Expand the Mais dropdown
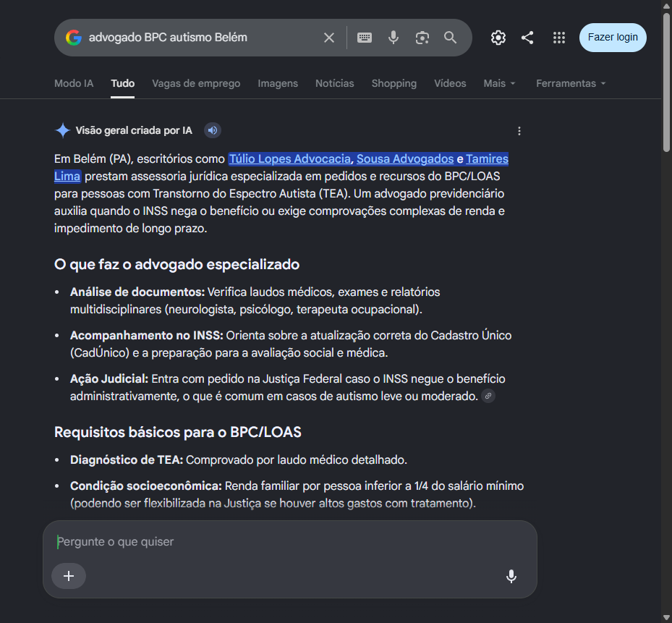 point(499,83)
